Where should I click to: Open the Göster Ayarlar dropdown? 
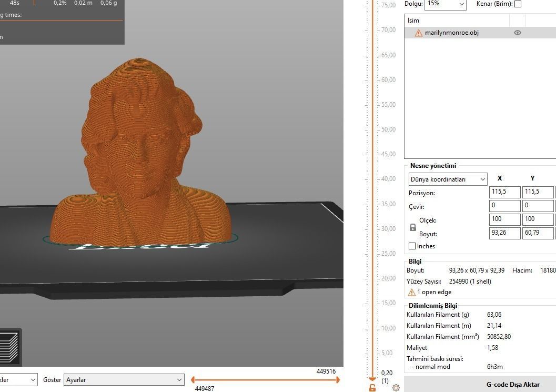[124, 379]
